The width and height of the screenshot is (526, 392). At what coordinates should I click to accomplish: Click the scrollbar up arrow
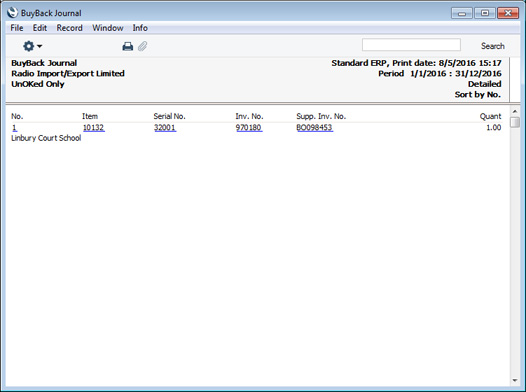point(515,111)
